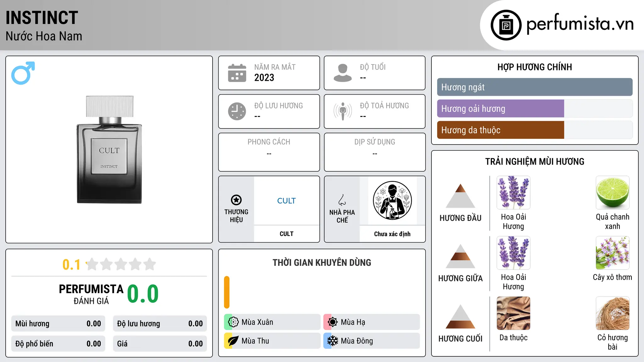
Task: Click the 2023 release year value
Action: 264,78
